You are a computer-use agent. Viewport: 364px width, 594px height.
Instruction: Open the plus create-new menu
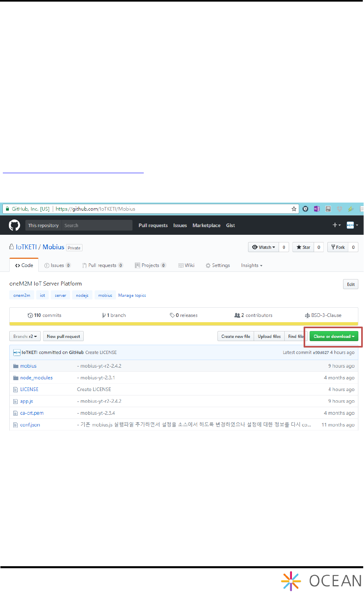tap(337, 225)
